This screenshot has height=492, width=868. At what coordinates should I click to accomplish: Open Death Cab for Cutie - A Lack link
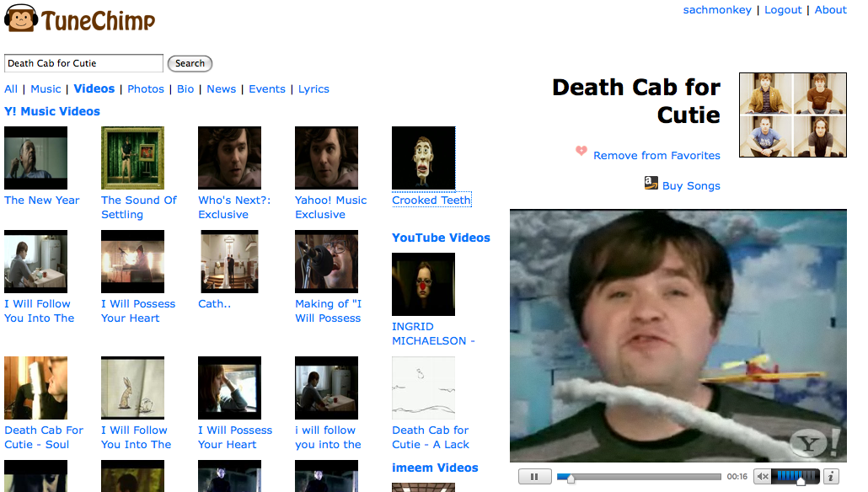pos(431,437)
